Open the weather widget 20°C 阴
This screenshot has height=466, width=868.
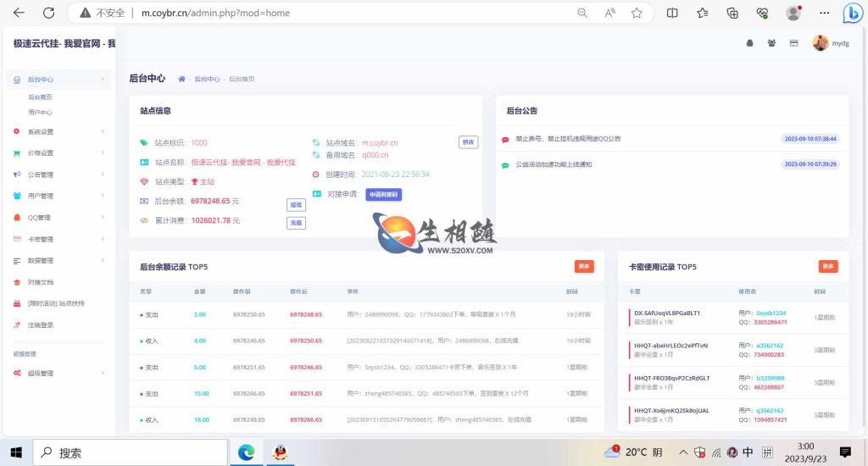(x=632, y=452)
